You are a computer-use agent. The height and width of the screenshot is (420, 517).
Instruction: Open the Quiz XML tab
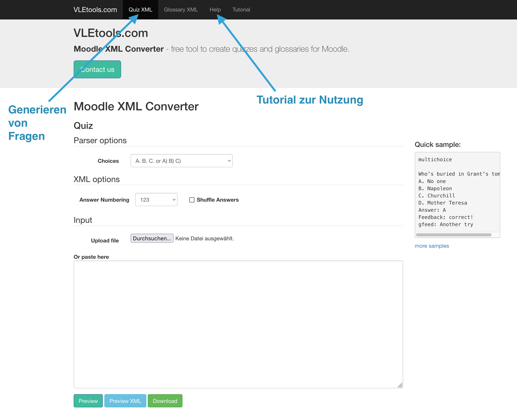pos(140,10)
